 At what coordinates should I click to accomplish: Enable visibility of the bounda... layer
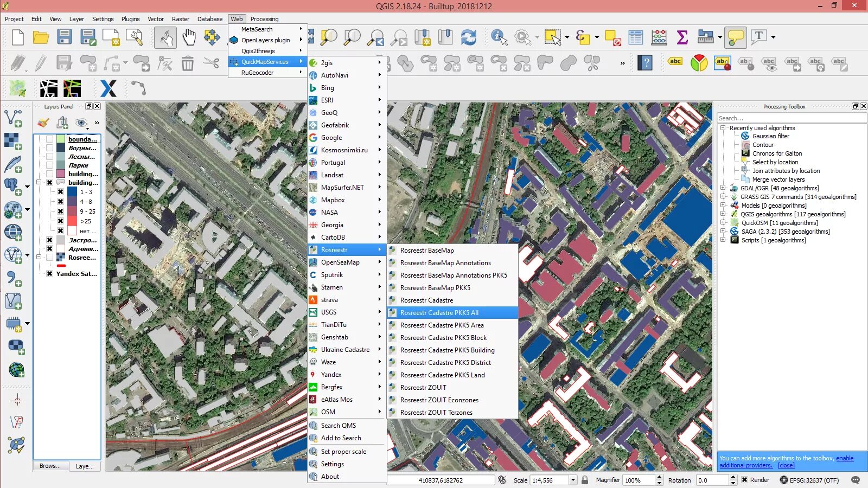(50, 139)
